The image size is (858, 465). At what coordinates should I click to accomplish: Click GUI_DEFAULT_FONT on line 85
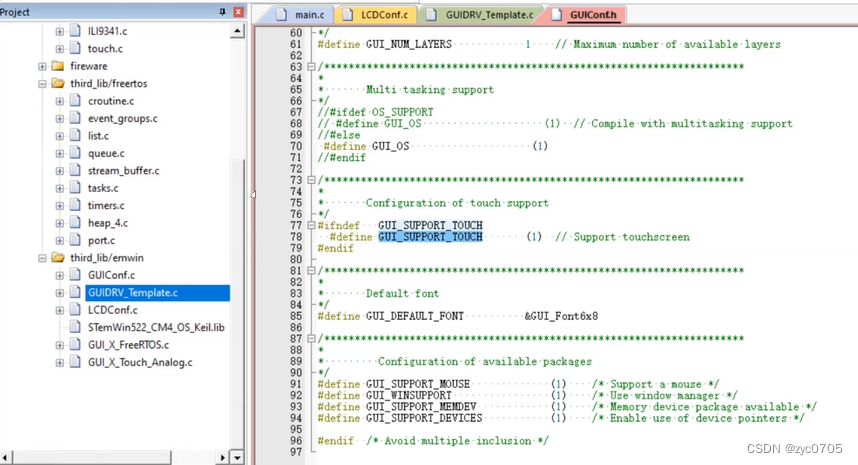click(414, 316)
